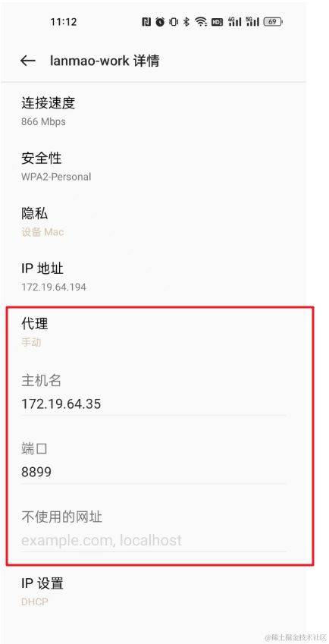Tap the 11:12 clock in status bar
This screenshot has width=329, height=644.
pos(64,22)
